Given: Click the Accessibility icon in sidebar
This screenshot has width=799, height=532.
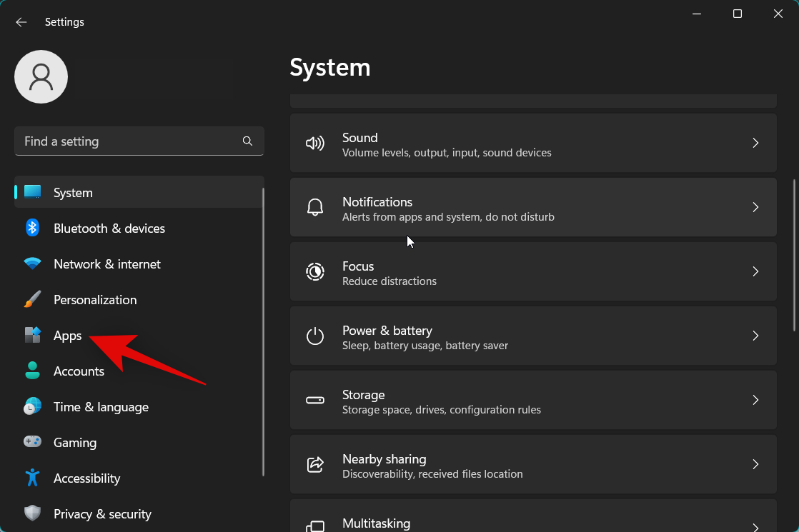Looking at the screenshot, I should [x=32, y=478].
